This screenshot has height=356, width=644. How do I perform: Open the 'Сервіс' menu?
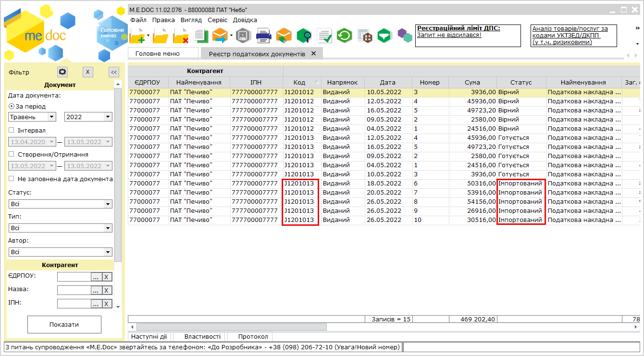coord(217,20)
